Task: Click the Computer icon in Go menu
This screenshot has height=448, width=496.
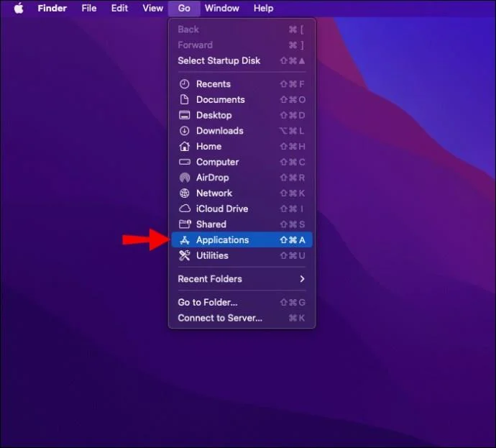Action: tap(185, 162)
